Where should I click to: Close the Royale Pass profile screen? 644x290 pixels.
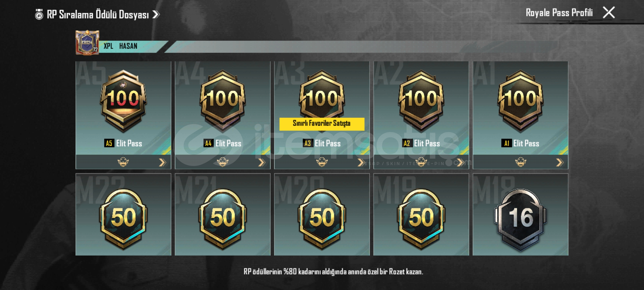[609, 13]
